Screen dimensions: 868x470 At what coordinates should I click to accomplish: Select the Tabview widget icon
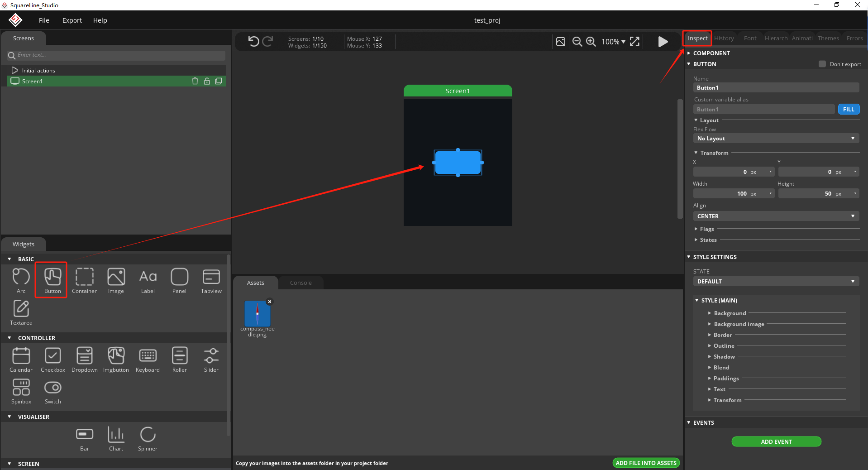211,277
